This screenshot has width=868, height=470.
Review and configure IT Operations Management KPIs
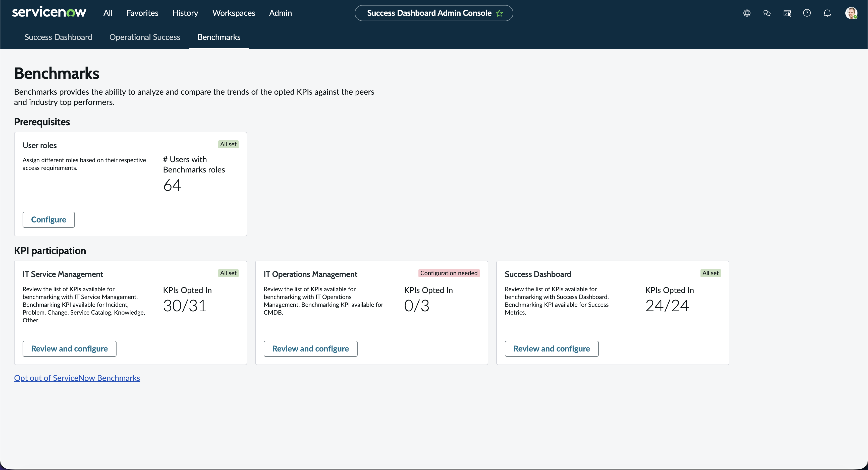[x=310, y=349]
